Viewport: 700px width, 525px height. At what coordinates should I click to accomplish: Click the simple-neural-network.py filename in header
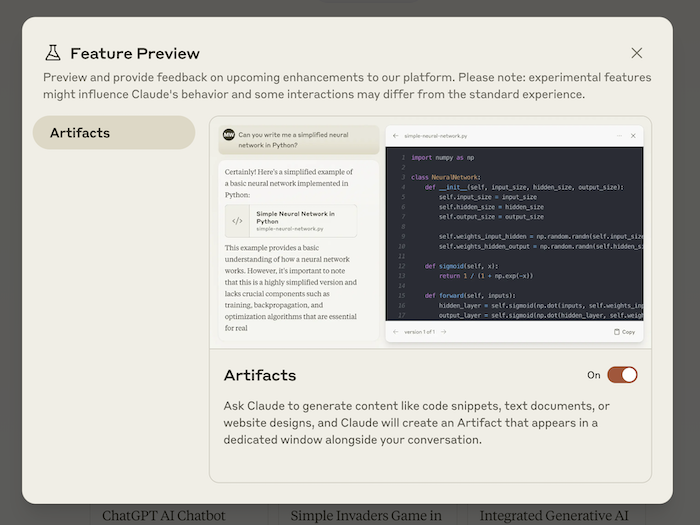click(436, 135)
